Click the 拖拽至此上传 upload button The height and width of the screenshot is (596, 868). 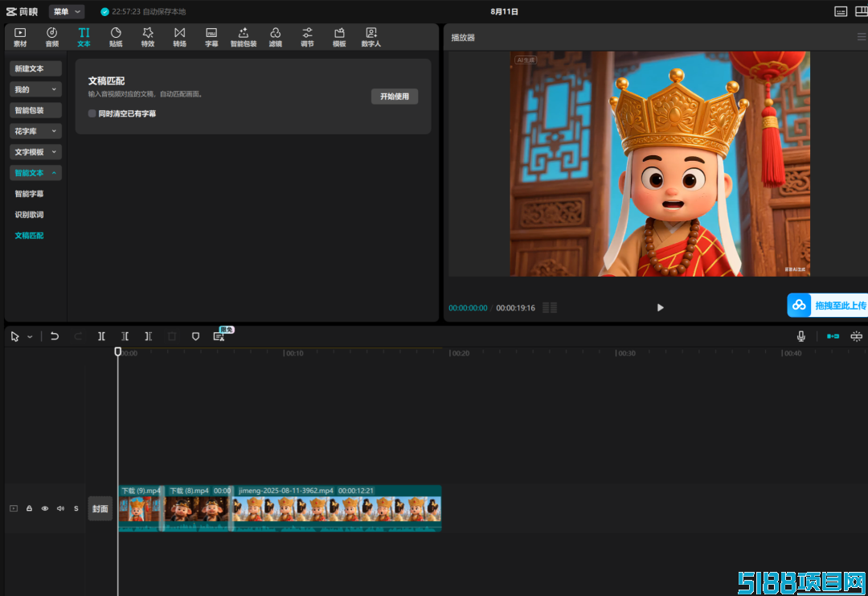coord(828,305)
